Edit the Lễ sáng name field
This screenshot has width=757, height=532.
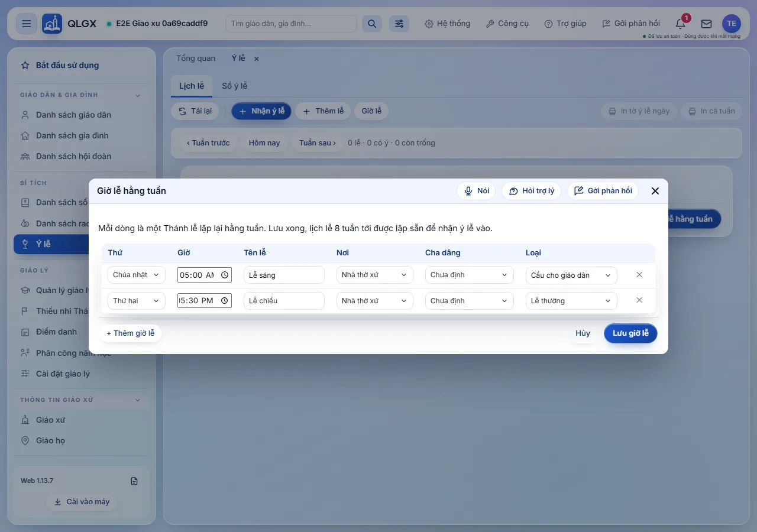tap(284, 275)
